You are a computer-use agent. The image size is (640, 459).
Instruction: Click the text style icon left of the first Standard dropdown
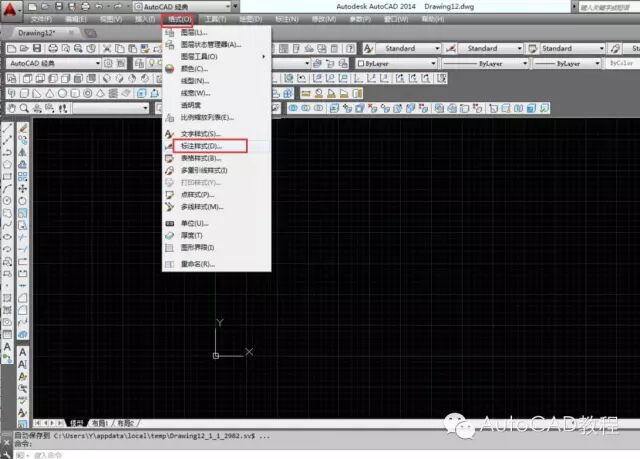pyautogui.click(x=368, y=49)
